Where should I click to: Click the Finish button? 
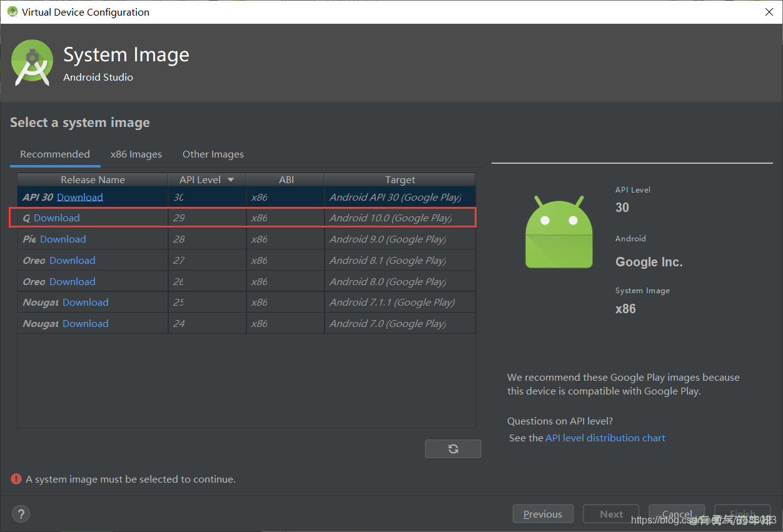742,514
